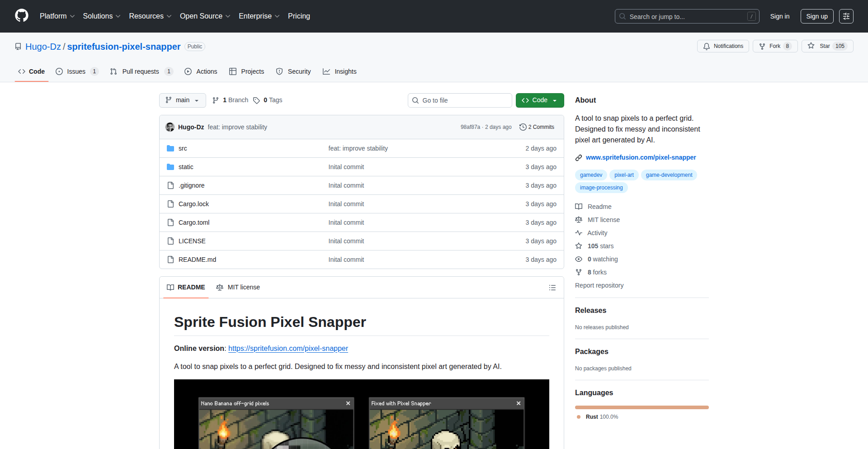
Task: Open the main branch selector dropdown
Action: tap(183, 100)
